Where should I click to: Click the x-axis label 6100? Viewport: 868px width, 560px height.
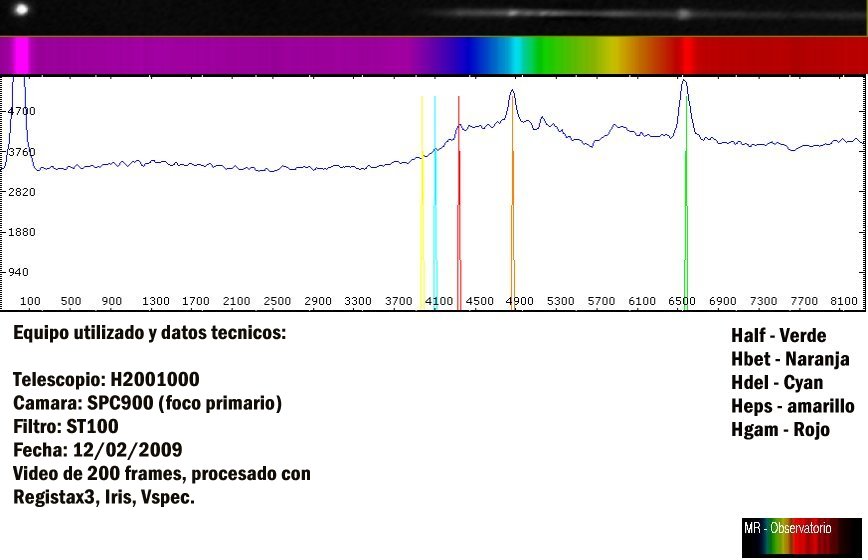click(x=642, y=301)
